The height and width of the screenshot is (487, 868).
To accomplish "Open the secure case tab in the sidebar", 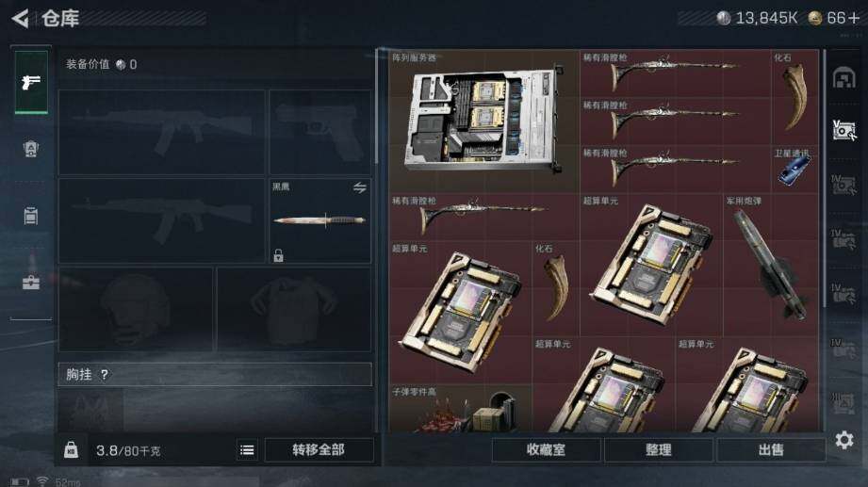I will tap(31, 282).
